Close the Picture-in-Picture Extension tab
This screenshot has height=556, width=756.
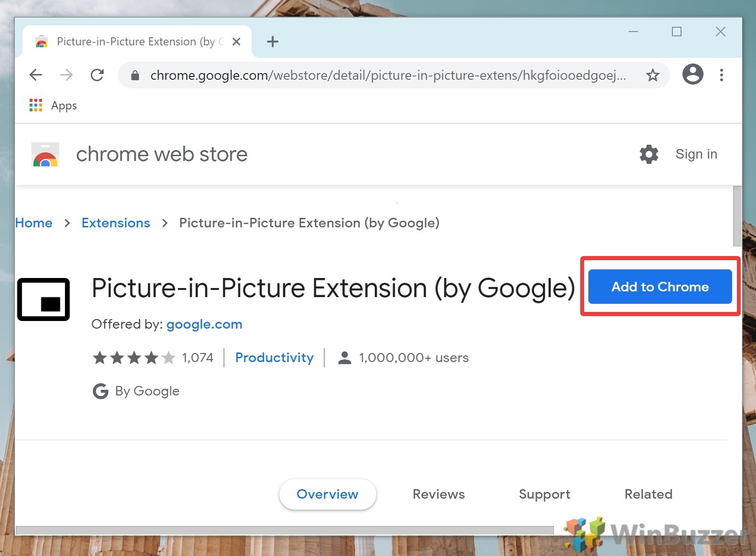236,42
